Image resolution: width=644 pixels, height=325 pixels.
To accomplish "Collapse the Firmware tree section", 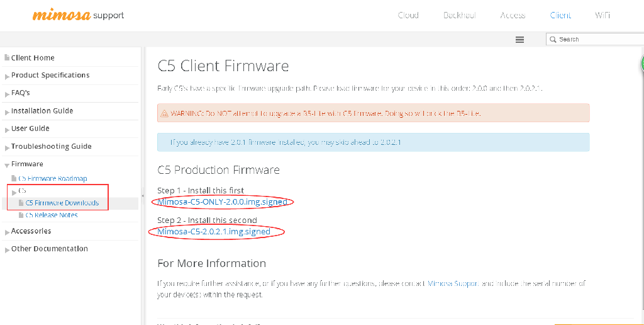I will pyautogui.click(x=7, y=166).
